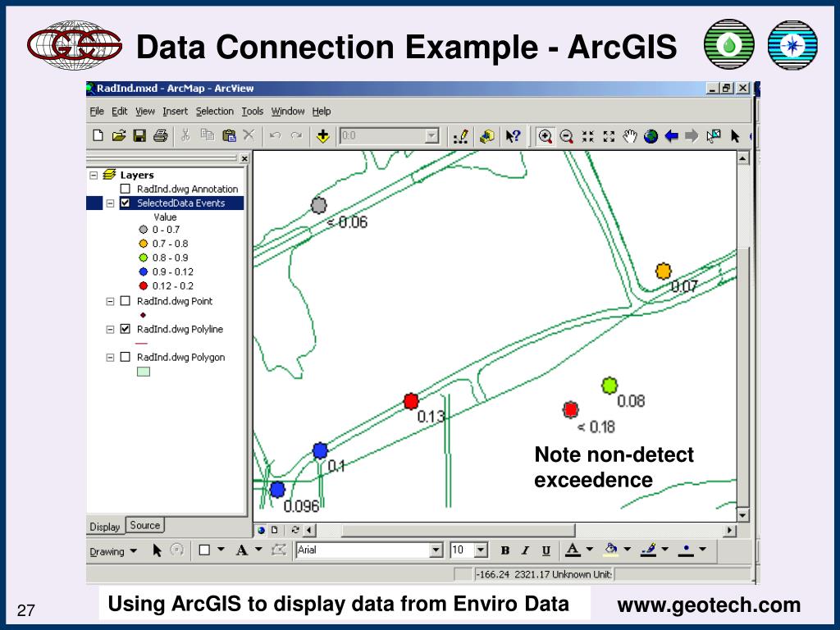The image size is (840, 630).
Task: Click the Open folder icon
Action: 118,135
